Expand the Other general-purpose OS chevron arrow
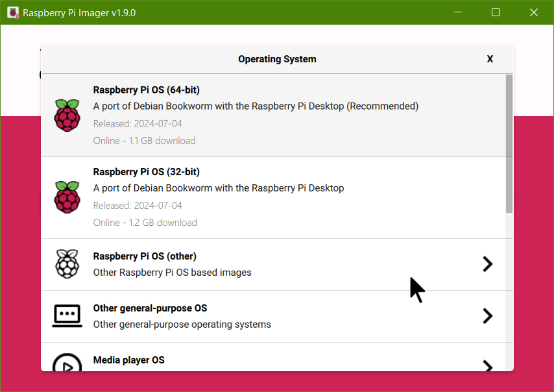The image size is (554, 392). tap(487, 316)
